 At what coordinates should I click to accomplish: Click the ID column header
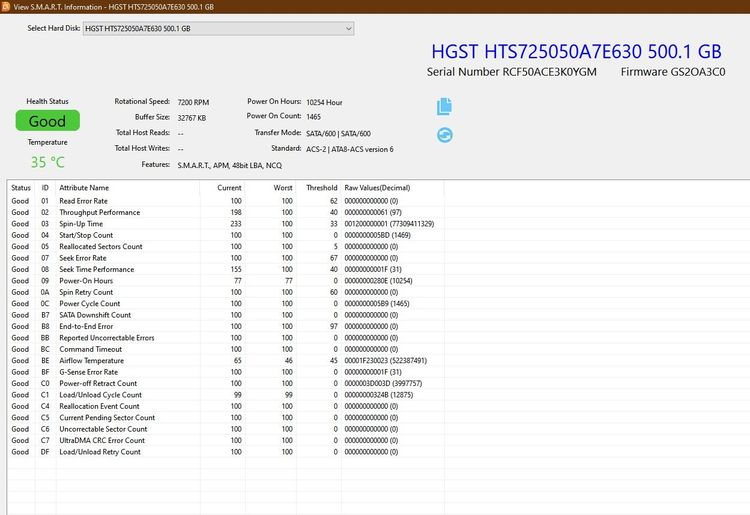click(x=45, y=188)
